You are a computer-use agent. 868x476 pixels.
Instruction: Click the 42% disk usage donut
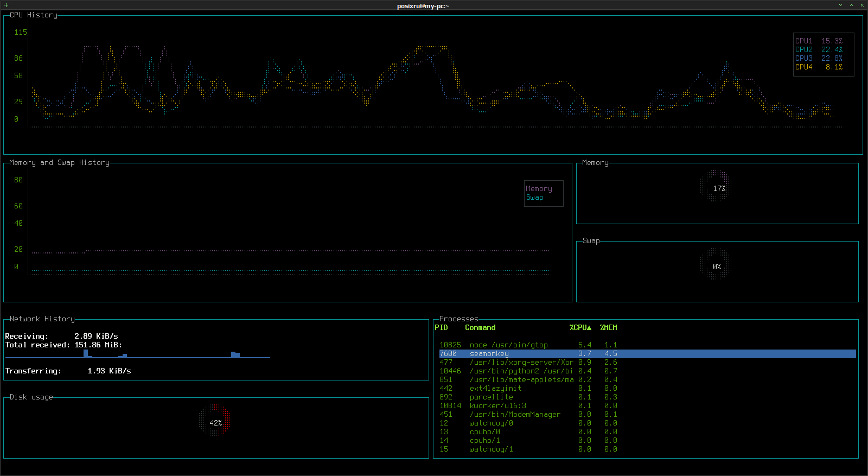pos(215,420)
